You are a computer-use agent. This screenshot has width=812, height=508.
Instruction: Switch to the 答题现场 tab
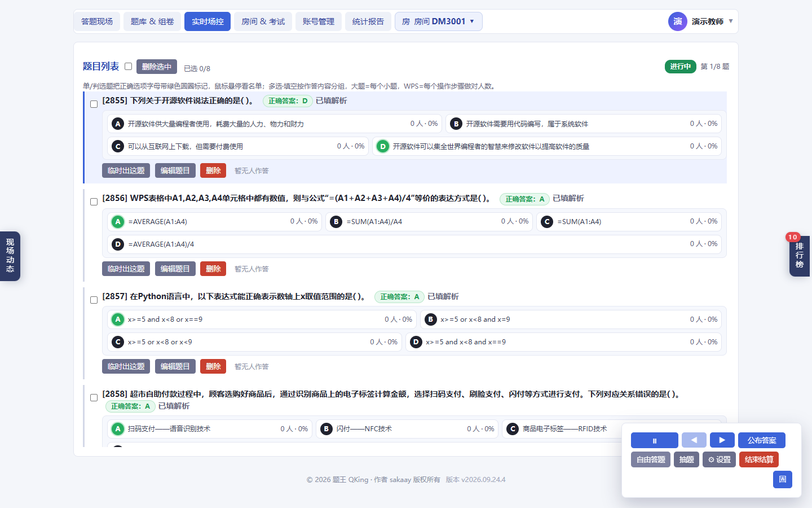(x=97, y=21)
